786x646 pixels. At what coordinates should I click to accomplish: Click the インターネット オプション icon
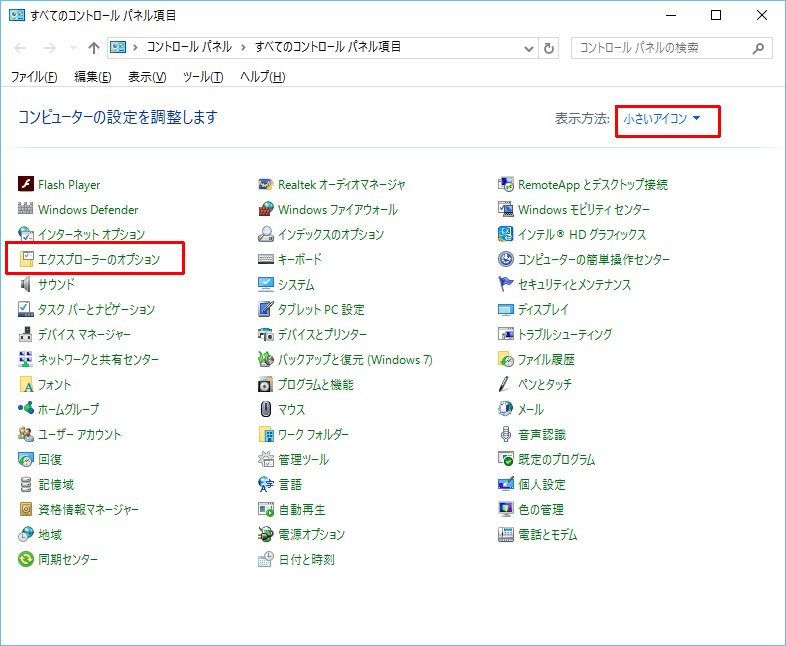click(26, 234)
